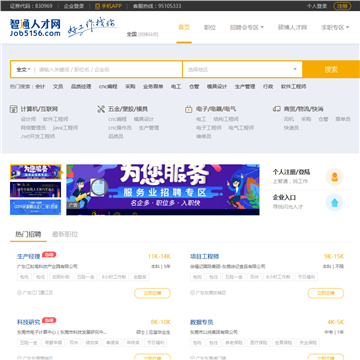Click the hot search term 文员

58,86
